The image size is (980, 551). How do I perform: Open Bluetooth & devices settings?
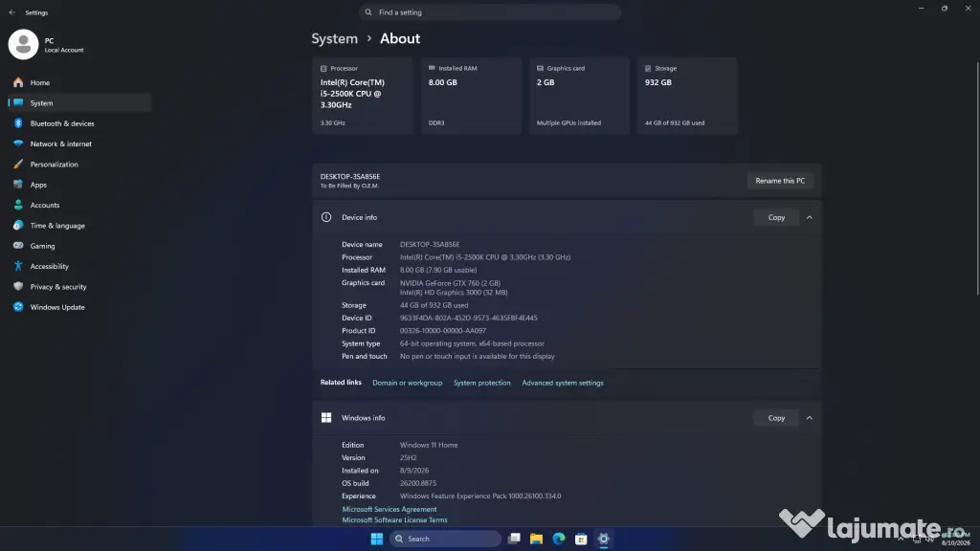79,123
